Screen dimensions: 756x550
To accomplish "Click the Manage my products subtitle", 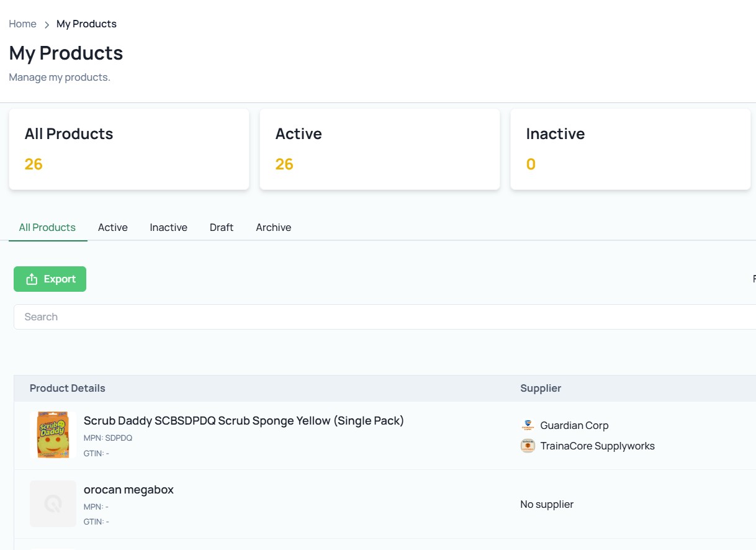I will [x=60, y=77].
